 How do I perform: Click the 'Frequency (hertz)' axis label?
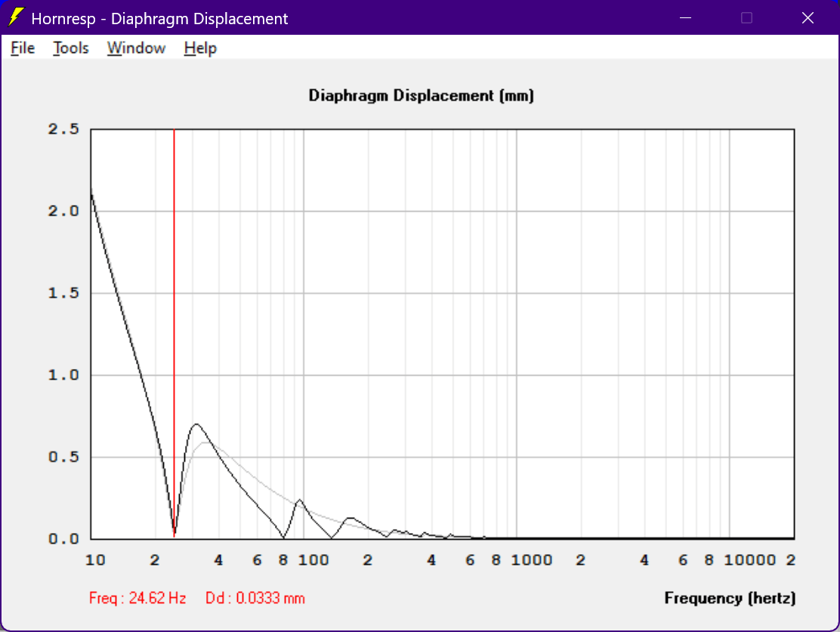730,598
